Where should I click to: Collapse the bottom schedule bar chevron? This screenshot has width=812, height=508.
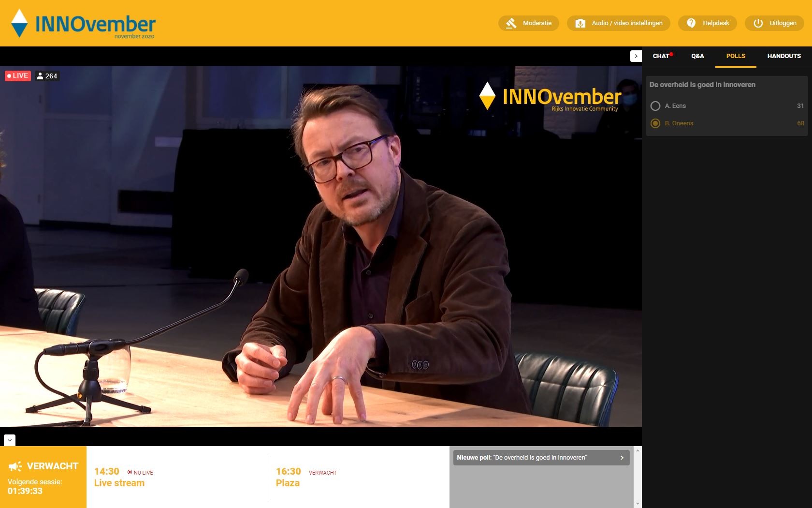[x=10, y=440]
